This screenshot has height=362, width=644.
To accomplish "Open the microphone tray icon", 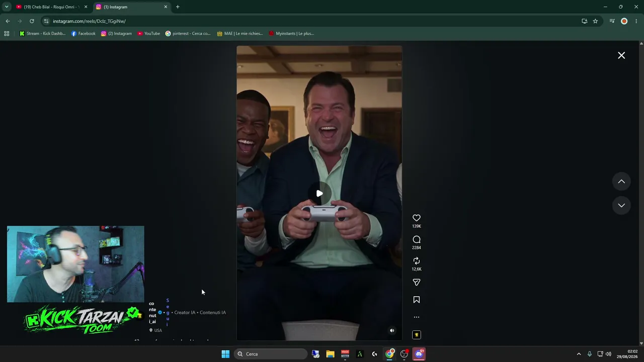I will pyautogui.click(x=589, y=354).
